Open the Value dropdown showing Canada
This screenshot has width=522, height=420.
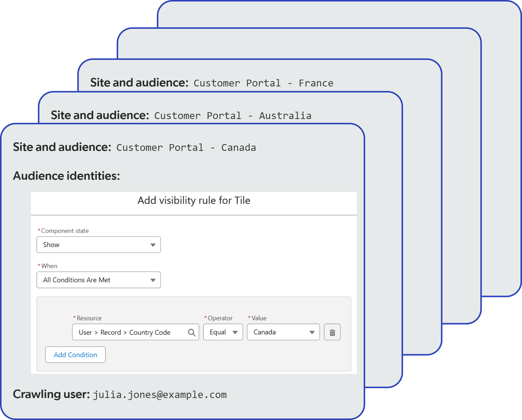point(283,332)
